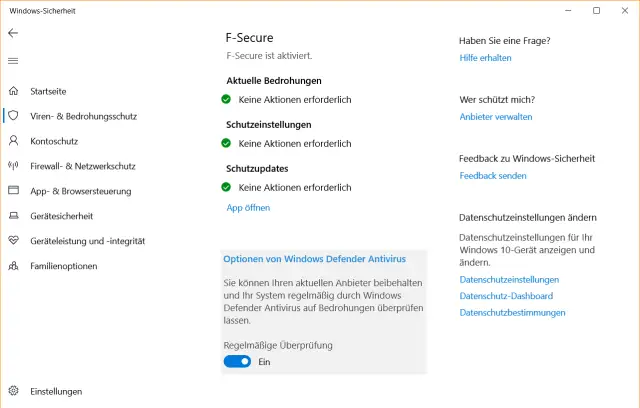The width and height of the screenshot is (640, 408).
Task: Click the Firewall- & Netzwerkschutz antenna icon
Action: point(13,166)
